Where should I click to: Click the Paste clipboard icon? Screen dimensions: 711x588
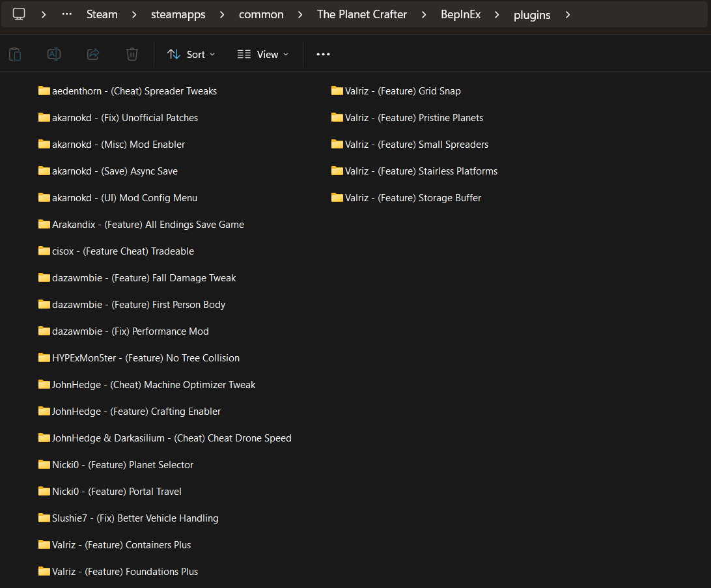[x=15, y=55]
